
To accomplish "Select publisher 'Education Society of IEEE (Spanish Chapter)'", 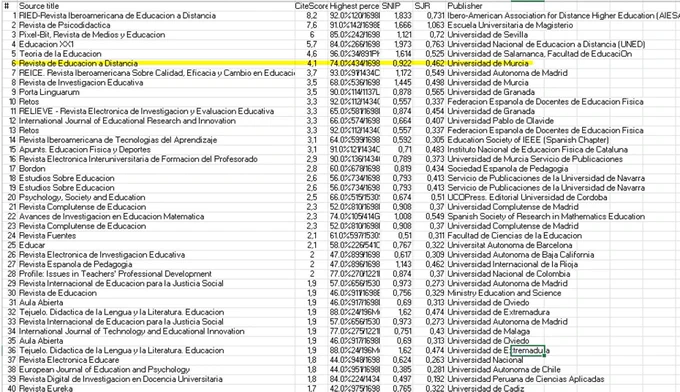I will tap(528, 140).
